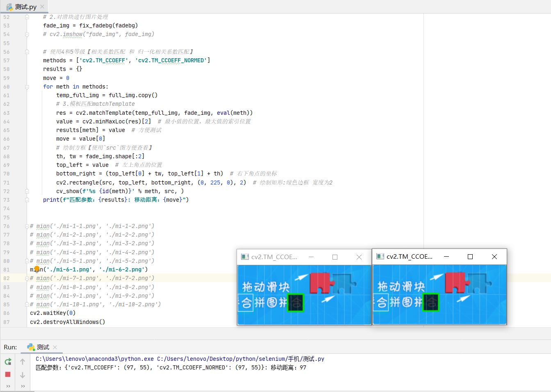
Task: Click the orange intention bulb on line 81
Action: pos(37,269)
